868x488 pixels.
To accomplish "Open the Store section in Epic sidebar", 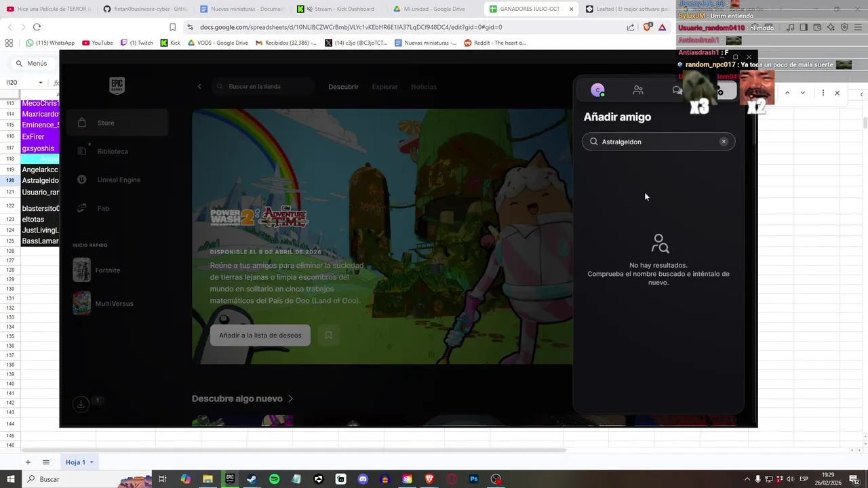I will (117, 123).
